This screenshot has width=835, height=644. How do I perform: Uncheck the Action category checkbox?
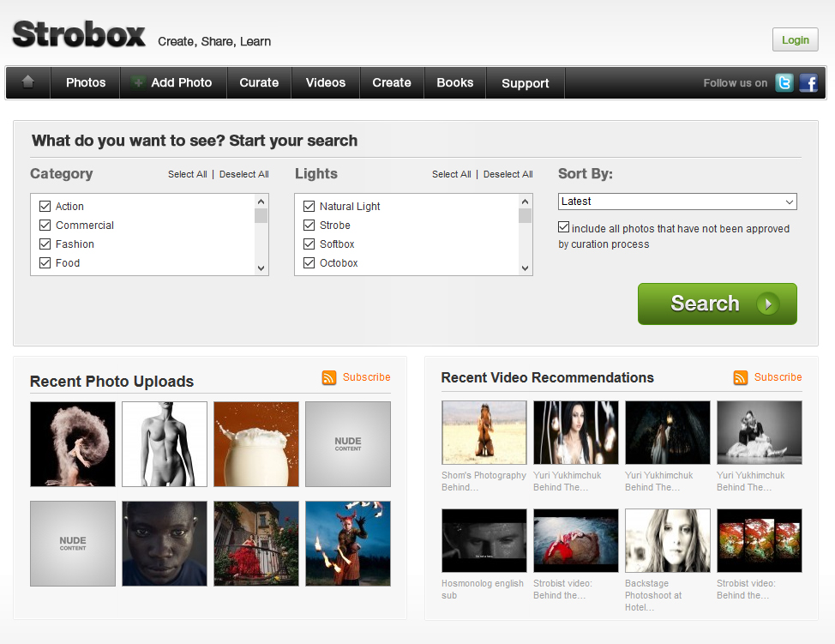click(x=45, y=207)
